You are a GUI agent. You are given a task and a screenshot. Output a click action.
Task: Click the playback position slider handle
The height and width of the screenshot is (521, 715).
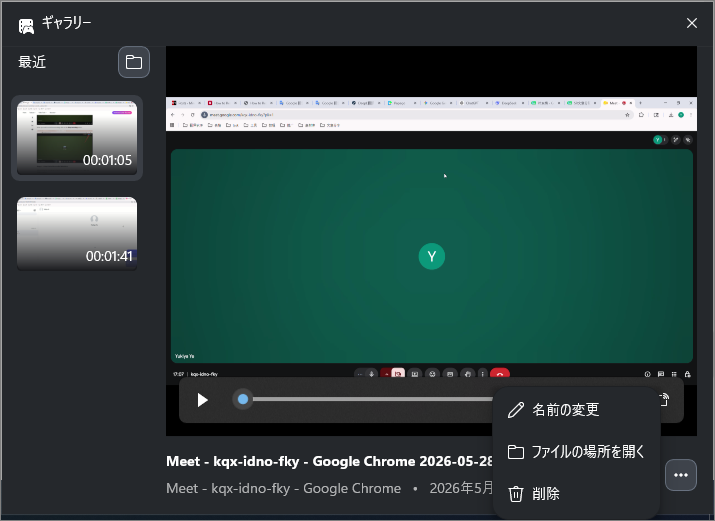243,399
